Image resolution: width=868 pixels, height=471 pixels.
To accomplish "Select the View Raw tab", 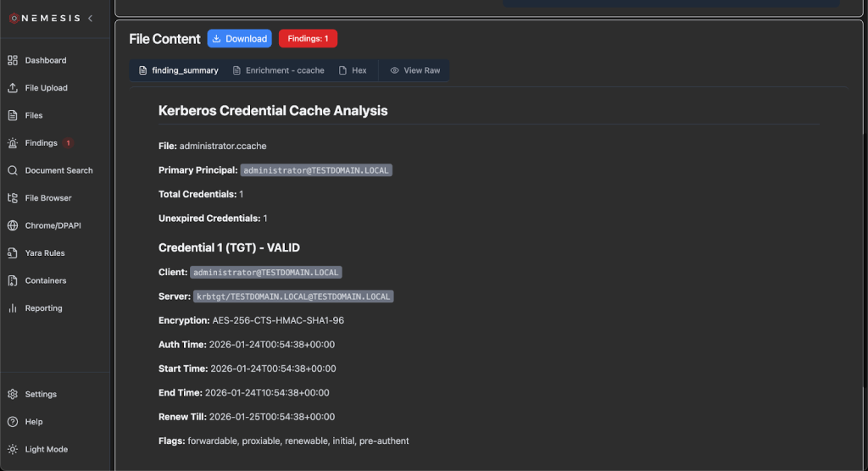I will coord(415,70).
